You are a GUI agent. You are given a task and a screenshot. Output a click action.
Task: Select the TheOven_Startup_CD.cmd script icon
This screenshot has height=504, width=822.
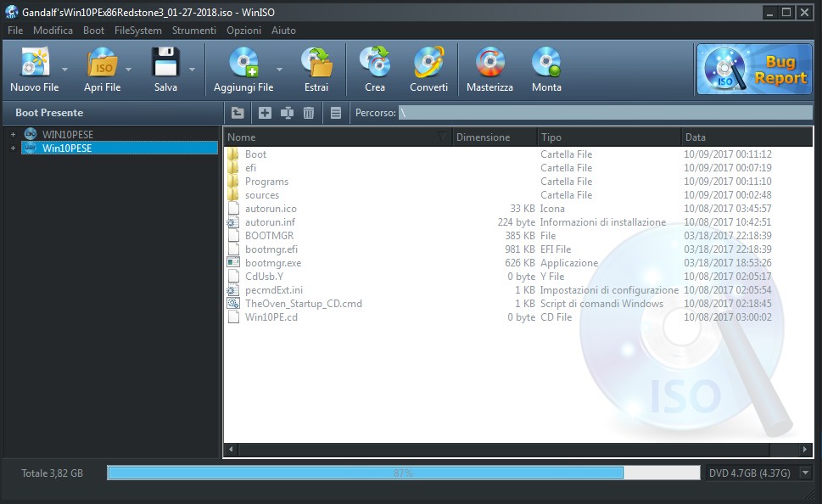[233, 304]
